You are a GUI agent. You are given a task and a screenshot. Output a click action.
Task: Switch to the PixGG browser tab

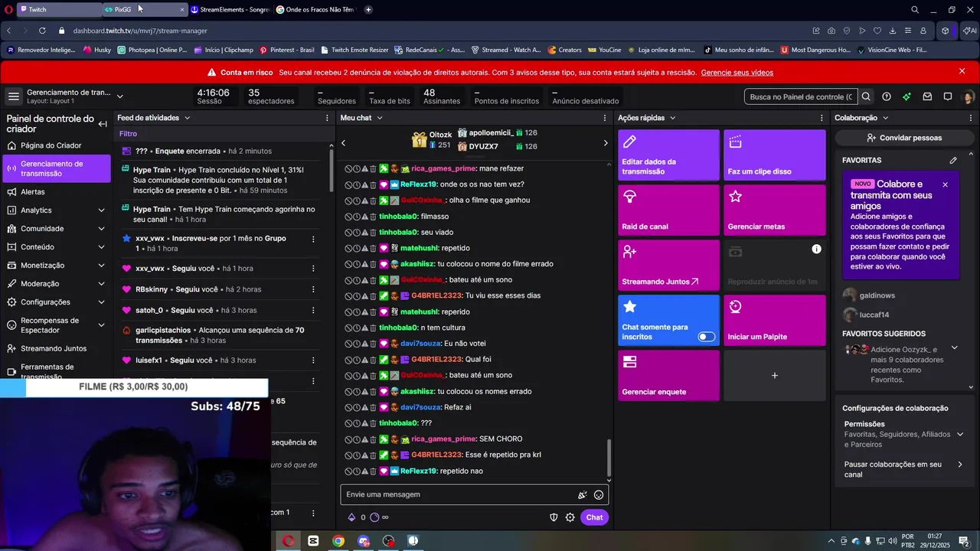point(145,9)
